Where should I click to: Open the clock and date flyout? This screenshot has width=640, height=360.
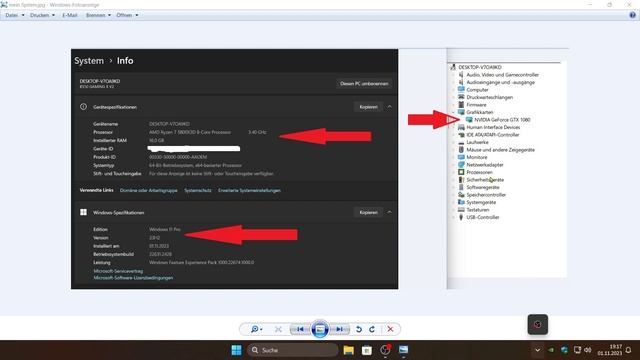coord(610,350)
